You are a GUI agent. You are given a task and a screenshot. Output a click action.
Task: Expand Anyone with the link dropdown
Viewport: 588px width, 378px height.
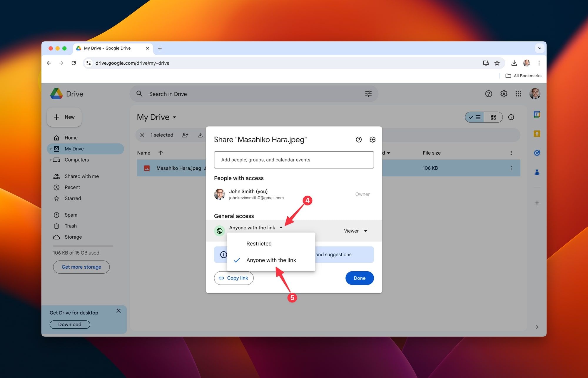point(256,228)
